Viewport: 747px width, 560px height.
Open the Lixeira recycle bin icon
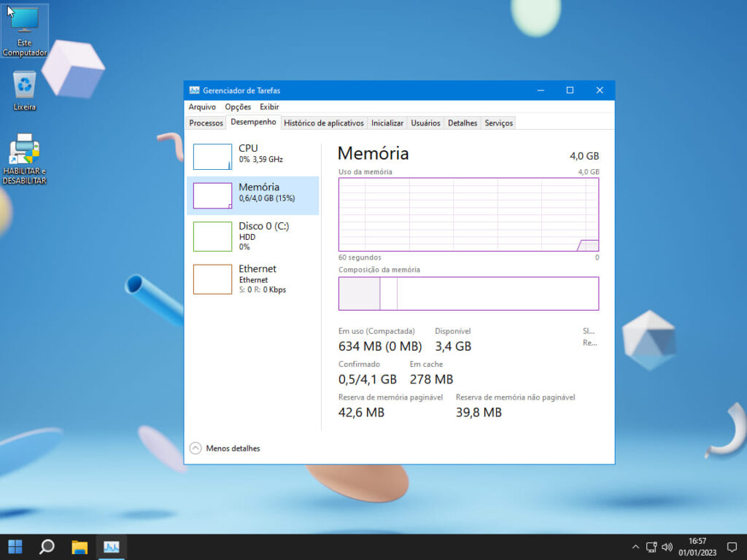click(x=24, y=90)
